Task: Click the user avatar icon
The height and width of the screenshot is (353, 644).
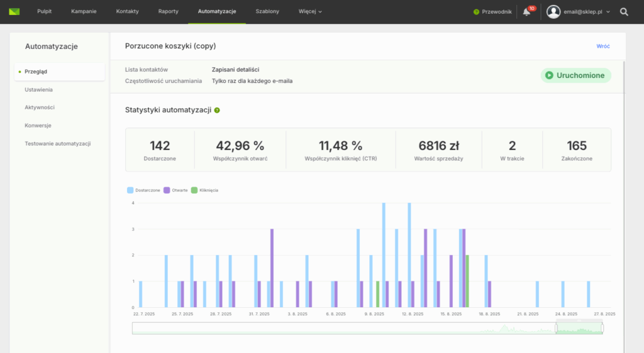Action: 553,12
